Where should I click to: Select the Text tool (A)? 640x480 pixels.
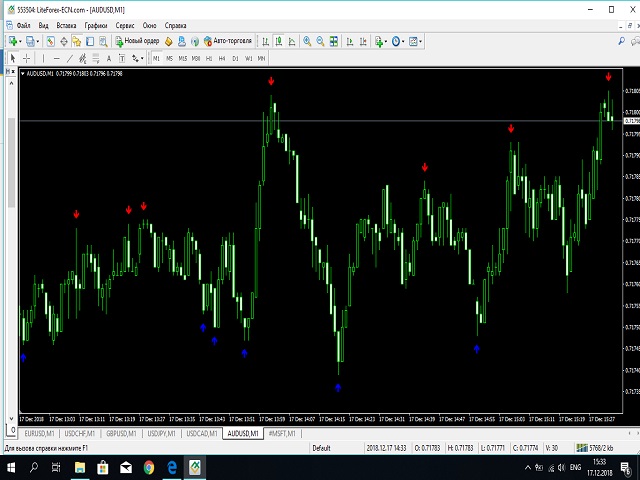[109, 59]
